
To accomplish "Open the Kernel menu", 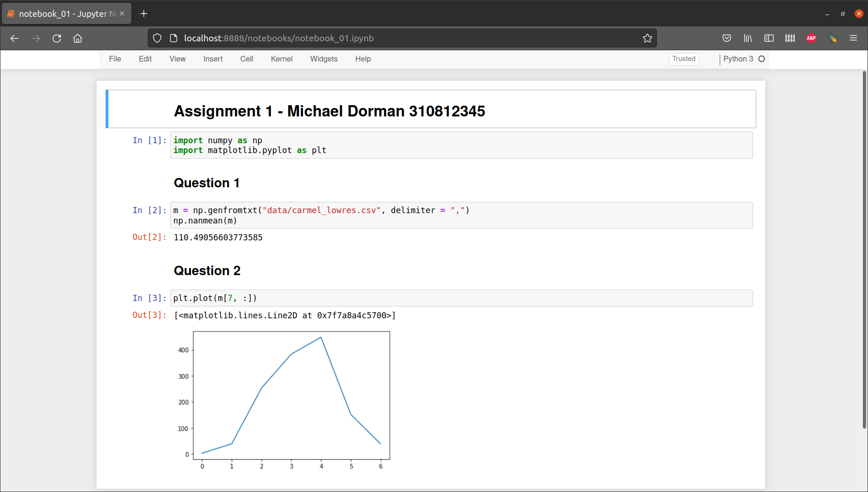I will (282, 59).
